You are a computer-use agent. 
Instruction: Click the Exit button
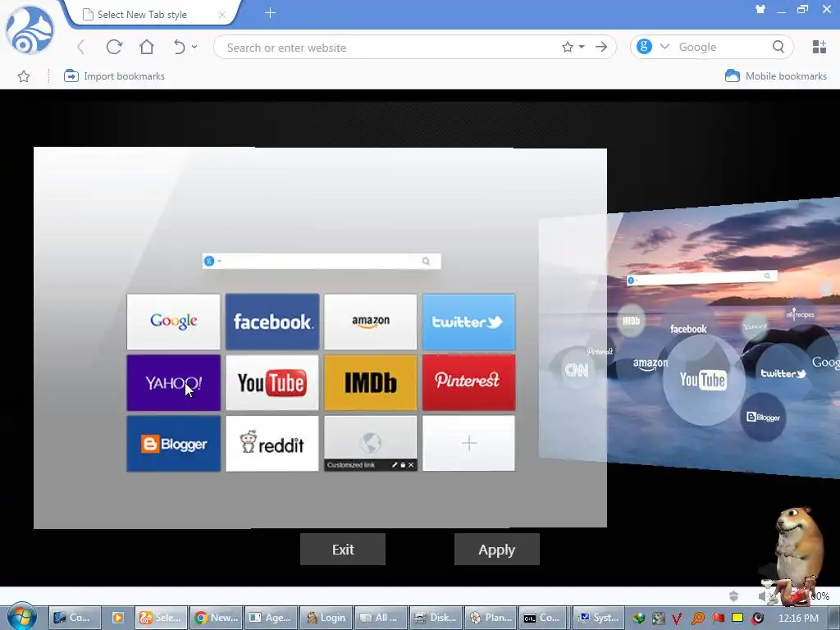click(x=343, y=549)
